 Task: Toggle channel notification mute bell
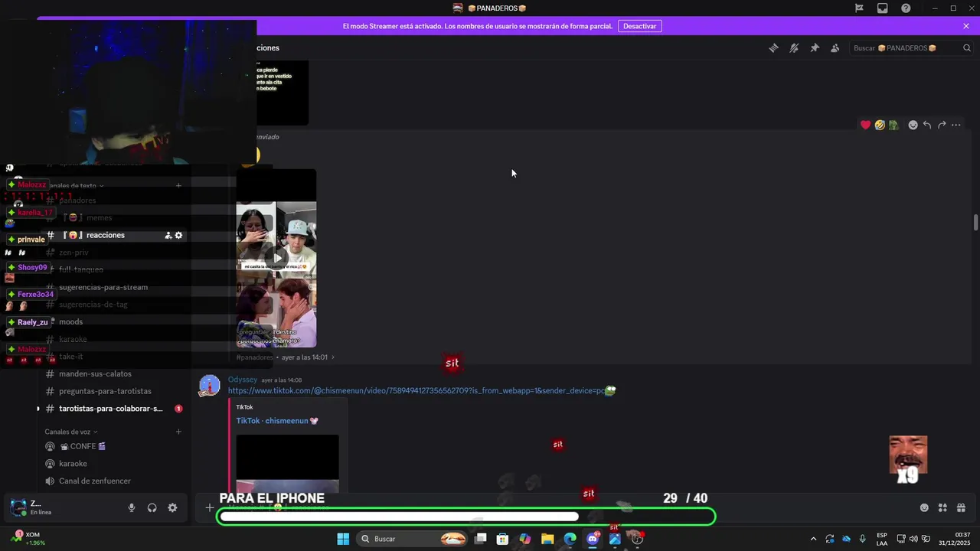coord(794,47)
